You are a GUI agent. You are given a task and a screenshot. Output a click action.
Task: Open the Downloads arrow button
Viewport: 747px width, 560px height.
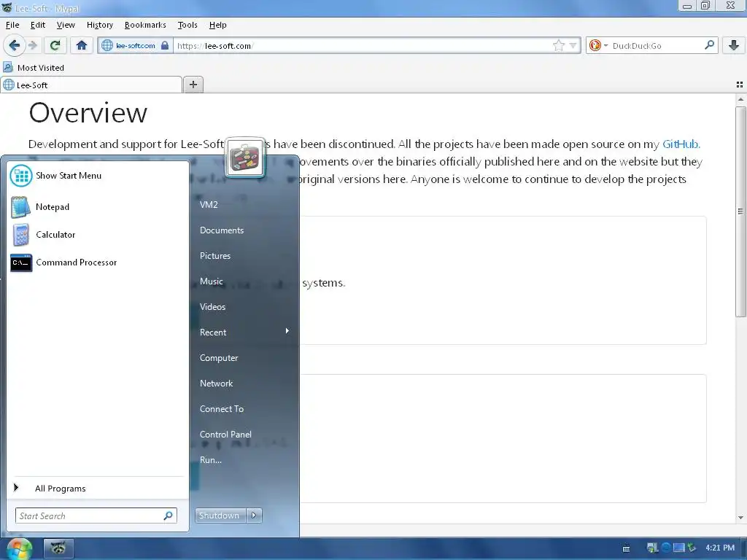click(734, 45)
